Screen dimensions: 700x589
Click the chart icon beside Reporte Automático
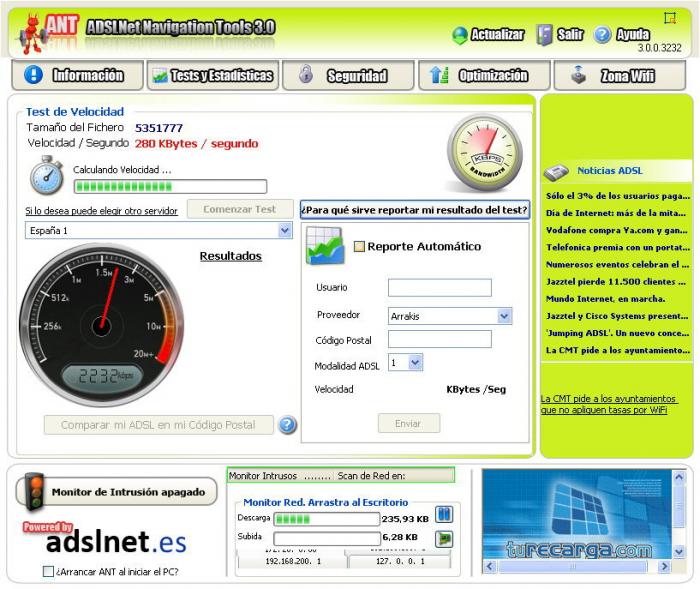325,246
